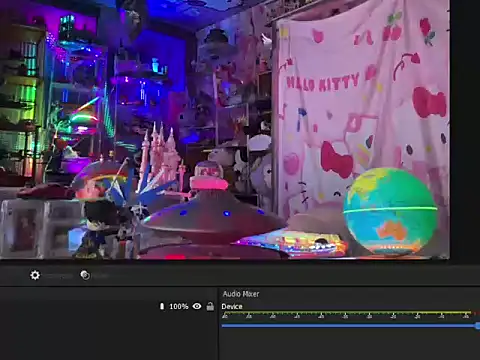Click the faded Properties label beside gear

click(59, 276)
